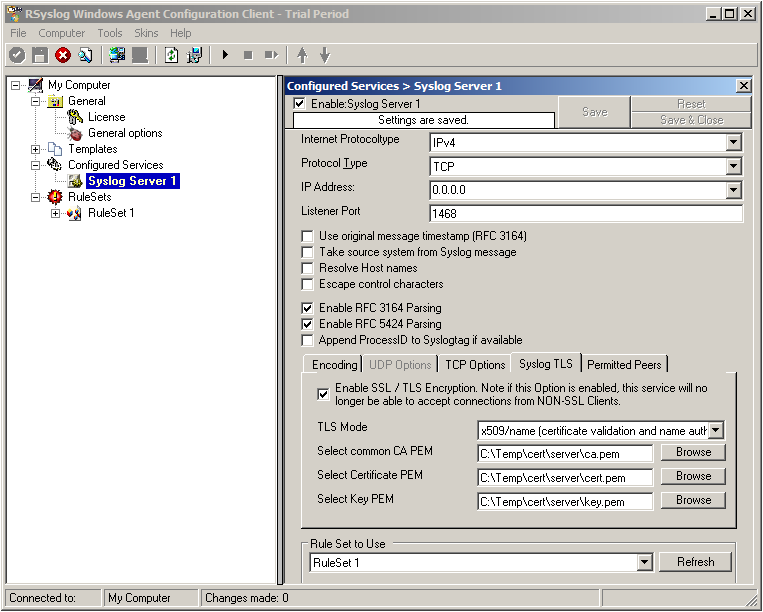This screenshot has height=612, width=763.
Task: Click the green arrows reload configuration icon
Action: click(171, 55)
